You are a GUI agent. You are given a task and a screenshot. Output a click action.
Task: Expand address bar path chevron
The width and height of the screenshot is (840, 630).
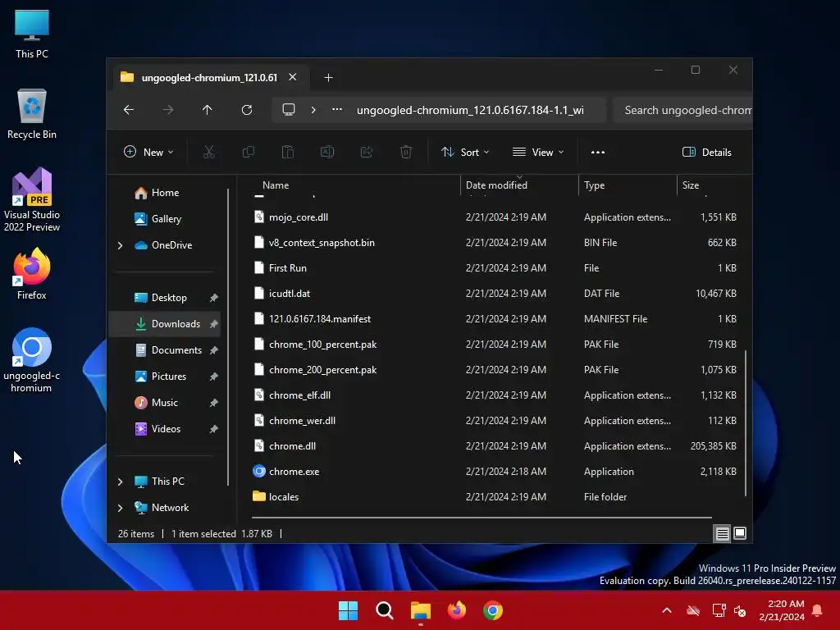point(313,110)
